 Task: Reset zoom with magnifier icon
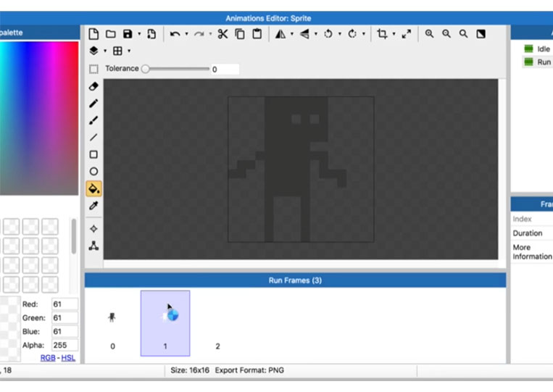tap(463, 34)
